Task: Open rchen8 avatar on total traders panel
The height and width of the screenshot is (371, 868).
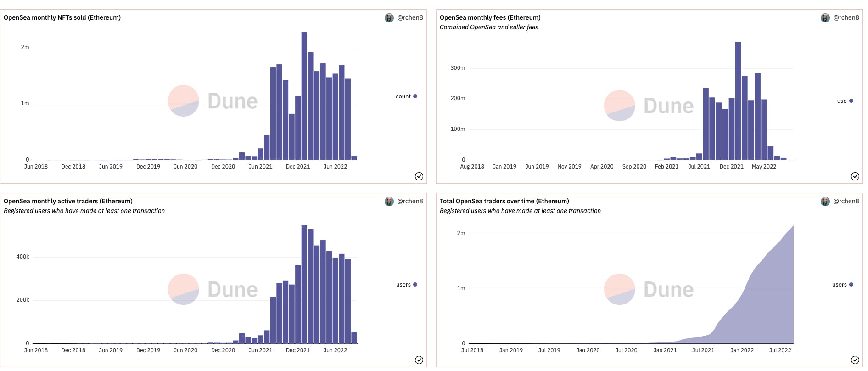Action: pyautogui.click(x=825, y=202)
